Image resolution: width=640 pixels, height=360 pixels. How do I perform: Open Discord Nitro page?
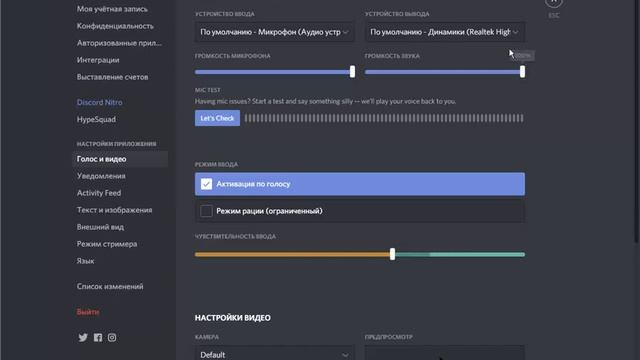tap(99, 102)
